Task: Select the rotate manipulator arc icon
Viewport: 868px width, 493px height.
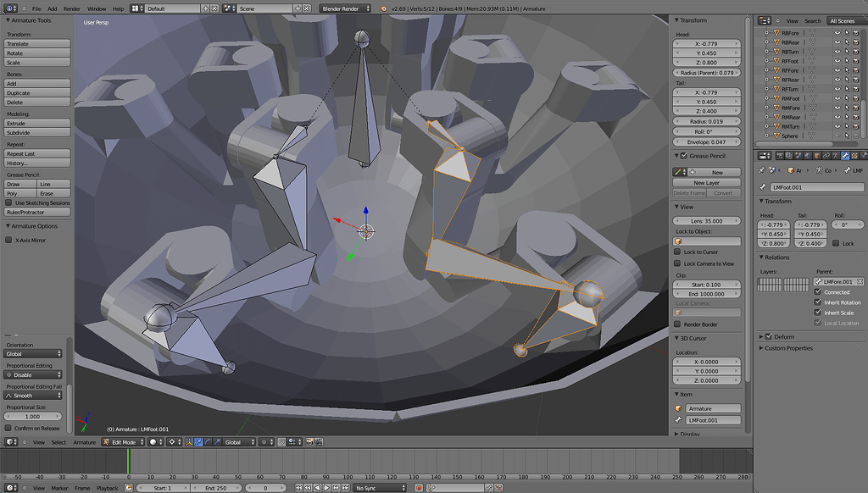Action: pyautogui.click(x=208, y=442)
